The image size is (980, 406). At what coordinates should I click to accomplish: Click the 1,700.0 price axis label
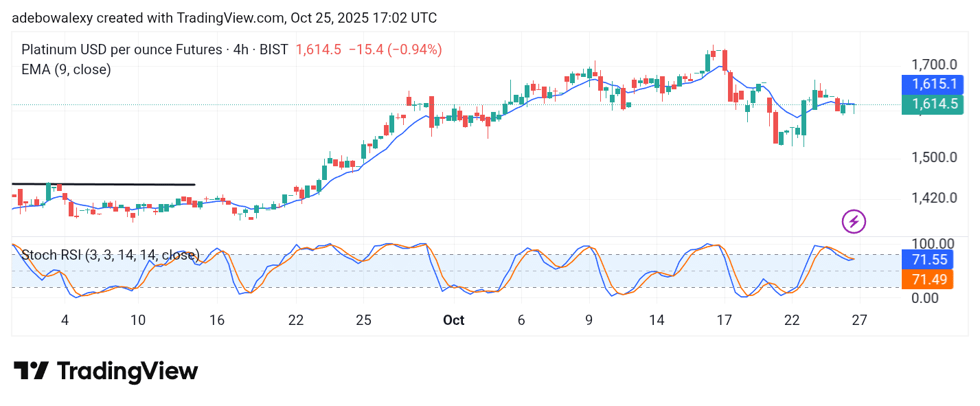(933, 65)
